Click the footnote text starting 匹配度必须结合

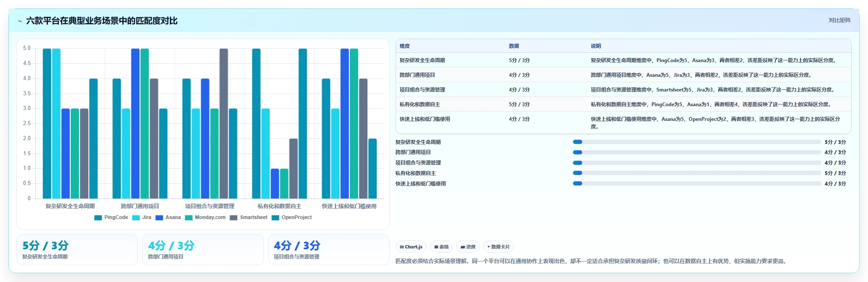[591, 261]
